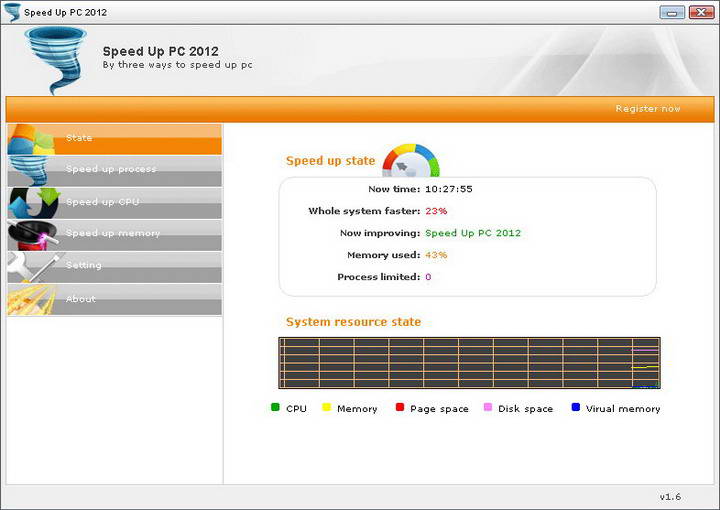Click the 'System resource state' heading
Screen dimensions: 720x510
353,322
